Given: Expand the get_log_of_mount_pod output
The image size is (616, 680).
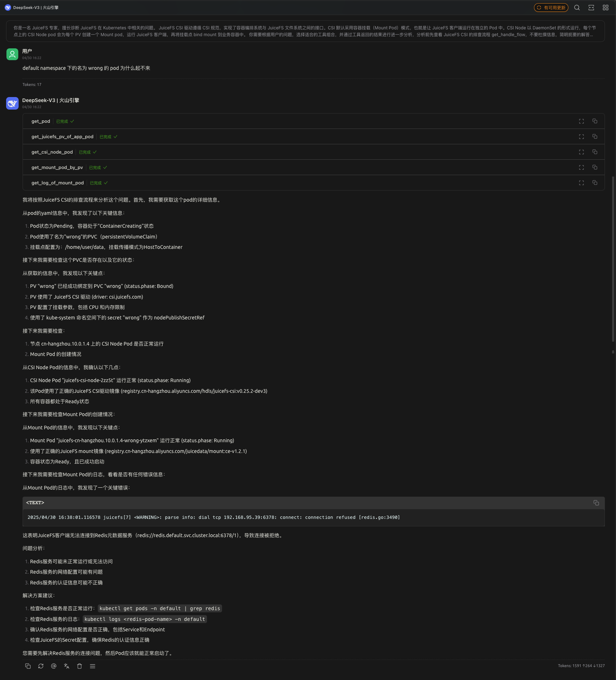Looking at the screenshot, I should click(581, 183).
